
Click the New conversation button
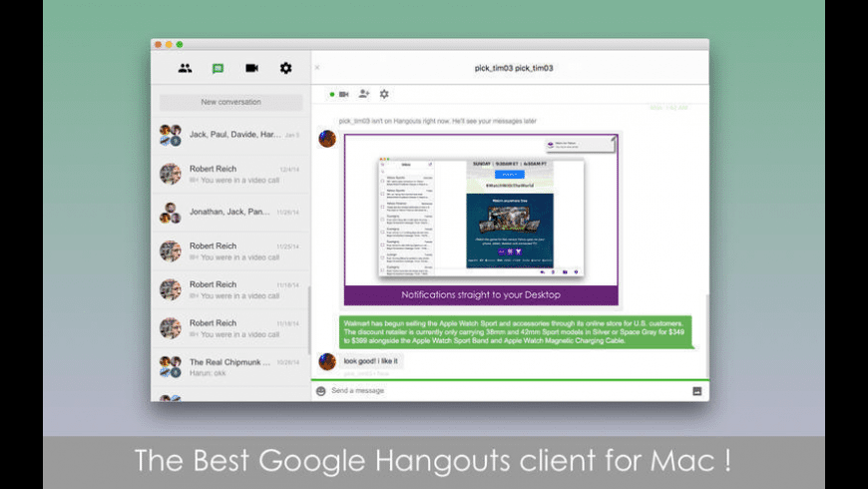[x=230, y=102]
